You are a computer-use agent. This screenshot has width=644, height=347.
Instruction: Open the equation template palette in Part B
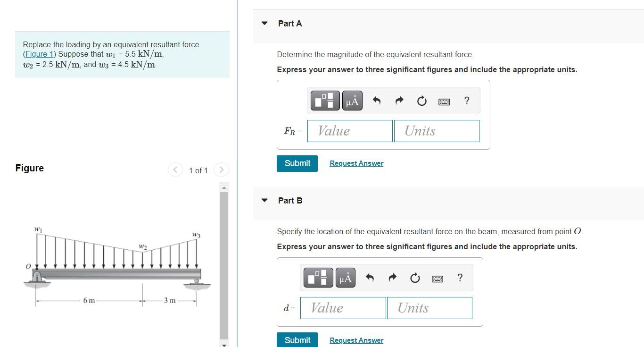[318, 278]
